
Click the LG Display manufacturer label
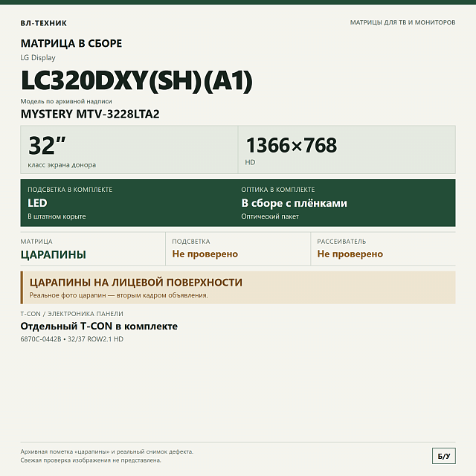pos(38,58)
